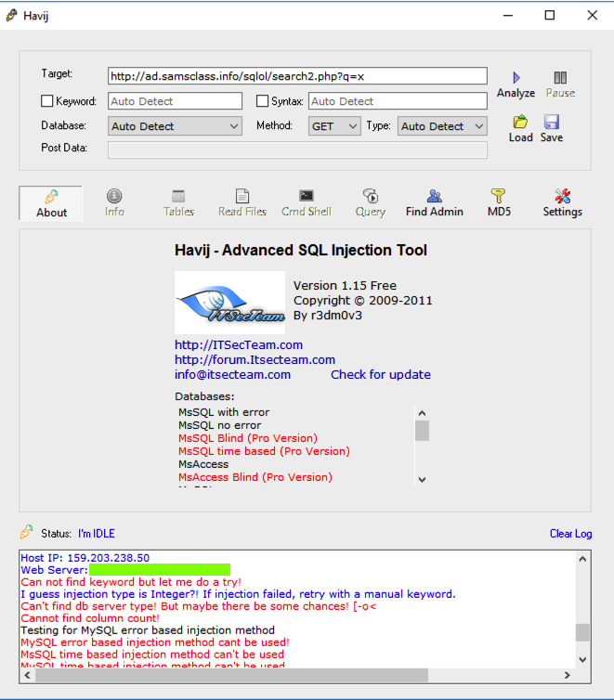Open the Tables tab

pos(178,203)
